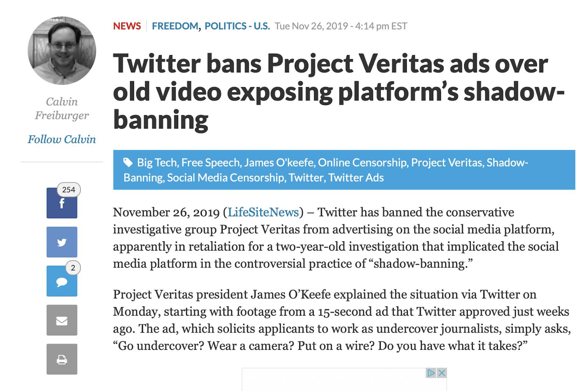Share article on Facebook
Image resolution: width=588 pixels, height=391 pixels.
(x=62, y=203)
